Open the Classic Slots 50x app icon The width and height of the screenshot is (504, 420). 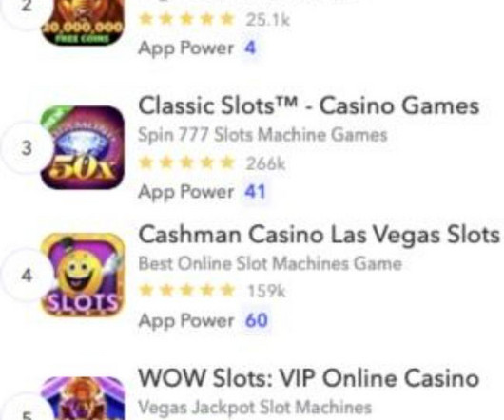coord(83,147)
